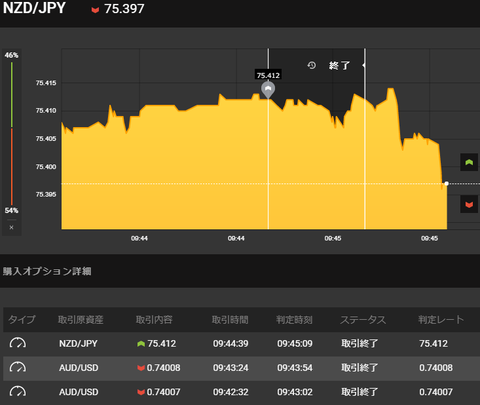The height and width of the screenshot is (405, 480).
Task: Click the 判定時刻 column header
Action: [294, 319]
